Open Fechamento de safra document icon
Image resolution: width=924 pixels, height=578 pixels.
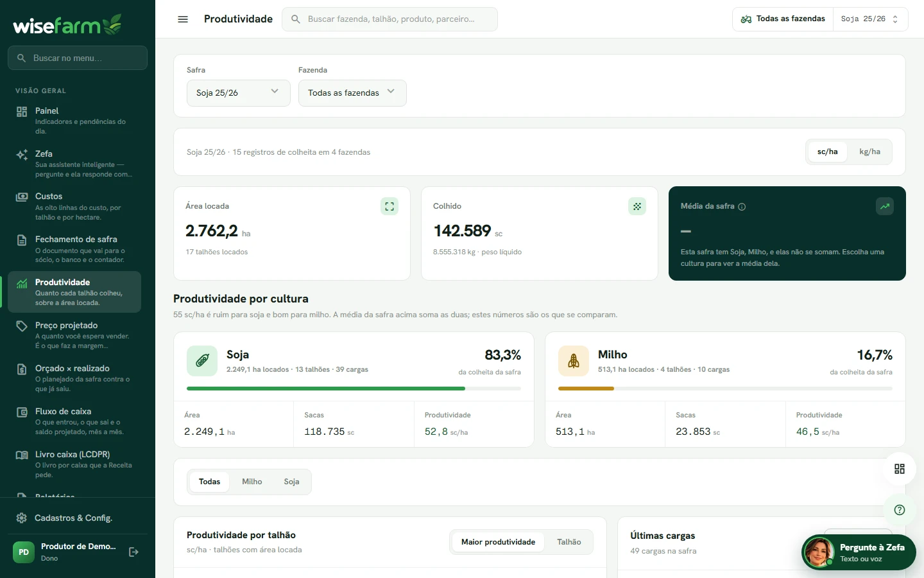22,240
